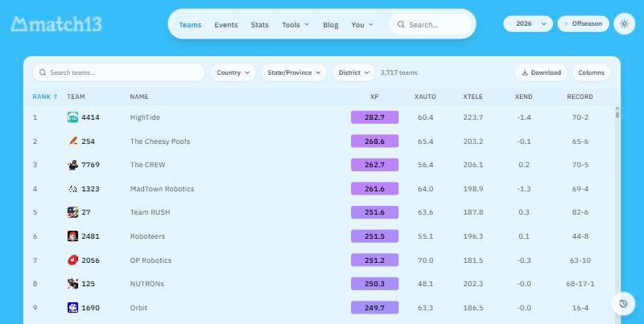This screenshot has width=644, height=324.
Task: Sort by the XP column header
Action: pos(374,96)
